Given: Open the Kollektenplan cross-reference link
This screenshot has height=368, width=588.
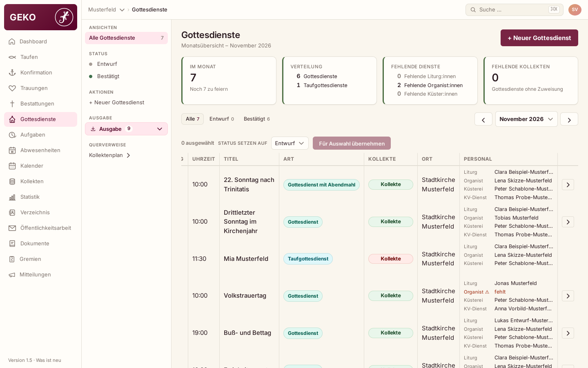Looking at the screenshot, I should coord(110,155).
